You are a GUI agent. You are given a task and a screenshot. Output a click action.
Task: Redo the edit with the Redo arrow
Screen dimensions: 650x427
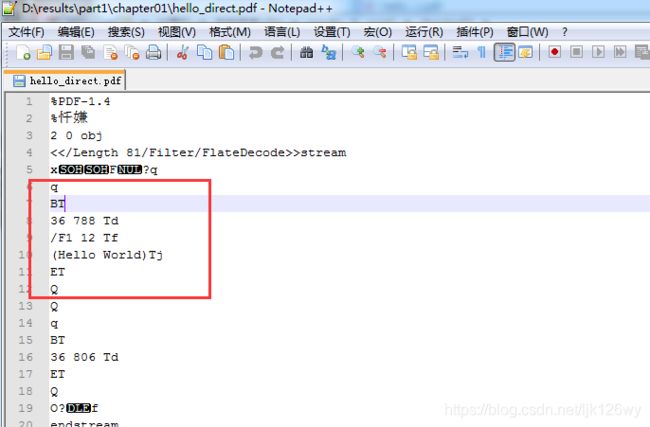click(277, 53)
